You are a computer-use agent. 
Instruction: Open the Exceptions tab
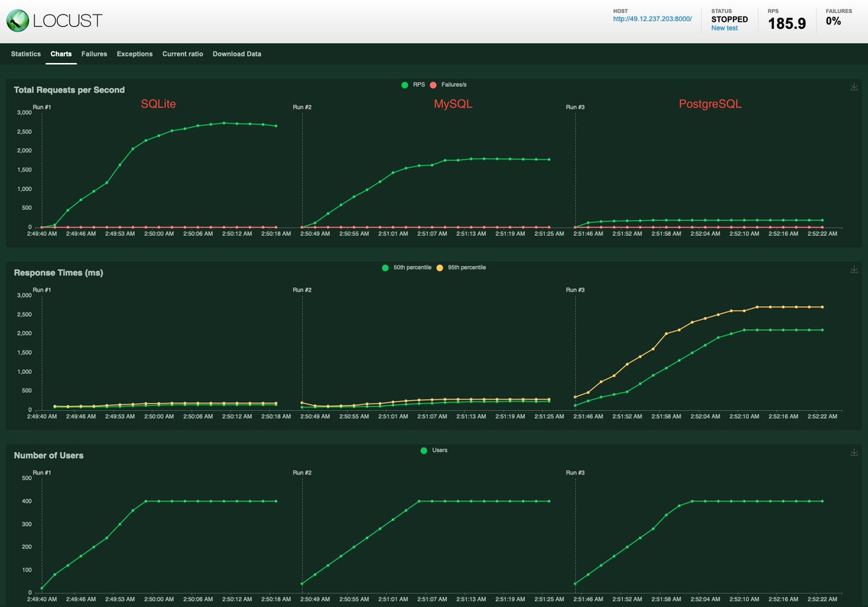coord(135,54)
